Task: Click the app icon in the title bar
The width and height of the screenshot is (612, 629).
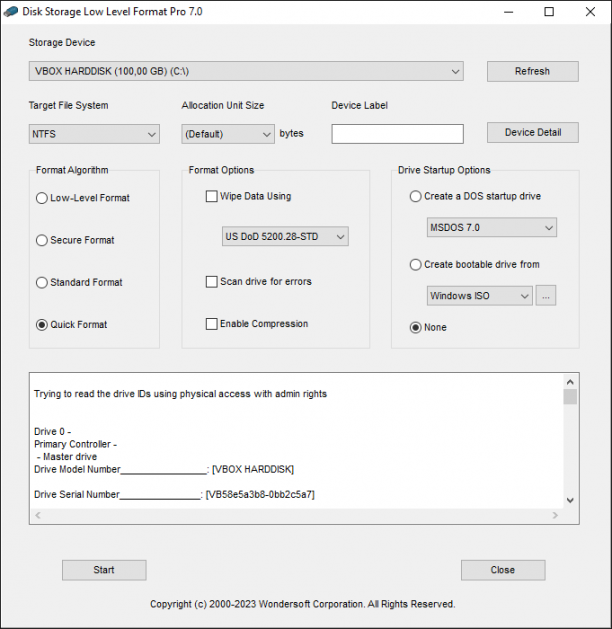Action: (x=11, y=12)
